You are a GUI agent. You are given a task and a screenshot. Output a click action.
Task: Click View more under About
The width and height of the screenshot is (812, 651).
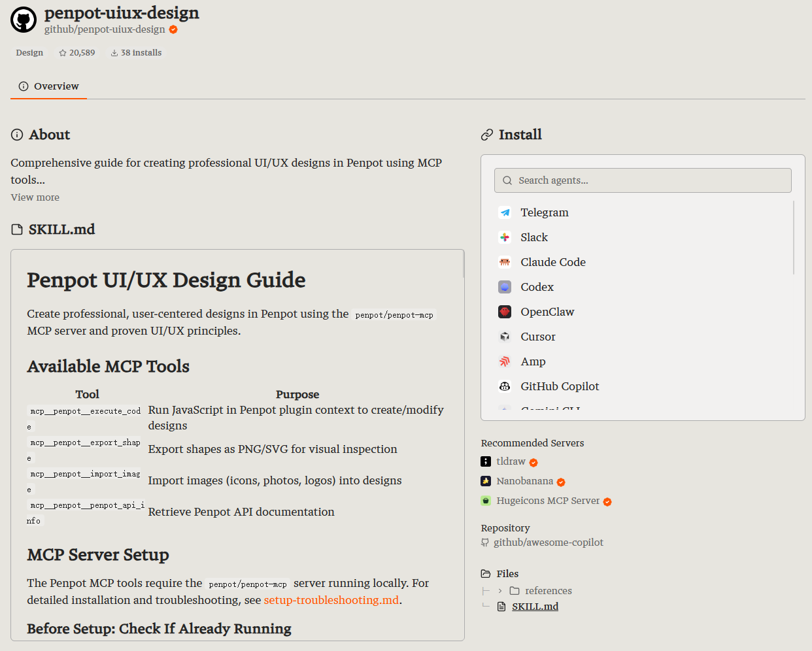pyautogui.click(x=35, y=197)
